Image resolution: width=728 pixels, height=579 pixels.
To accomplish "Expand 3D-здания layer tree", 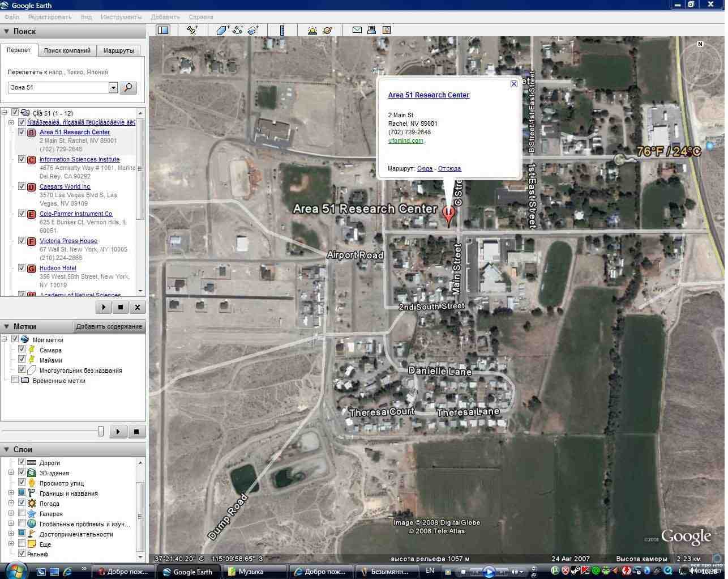I will point(11,472).
